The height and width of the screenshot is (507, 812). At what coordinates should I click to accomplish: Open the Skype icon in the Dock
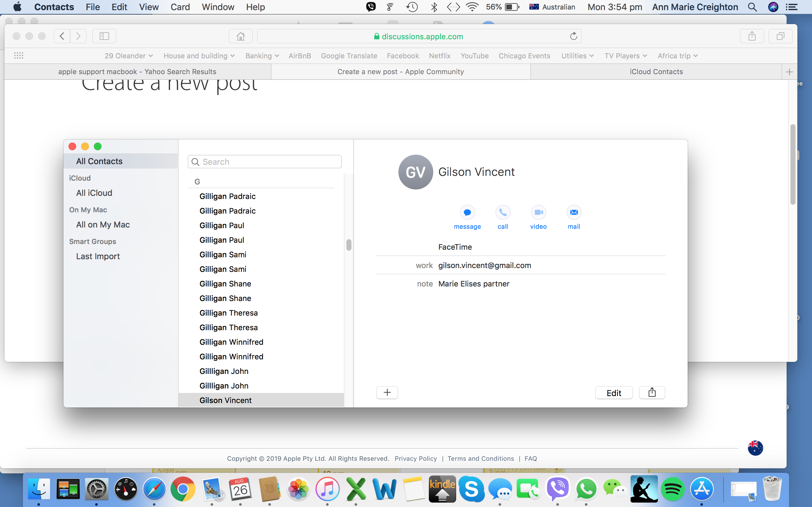(x=471, y=489)
